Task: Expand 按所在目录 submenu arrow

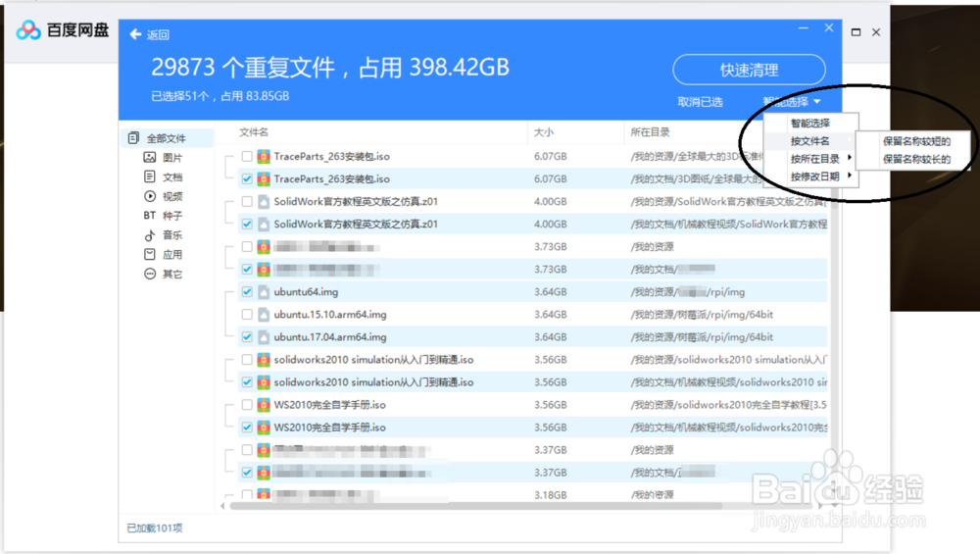Action: point(850,158)
